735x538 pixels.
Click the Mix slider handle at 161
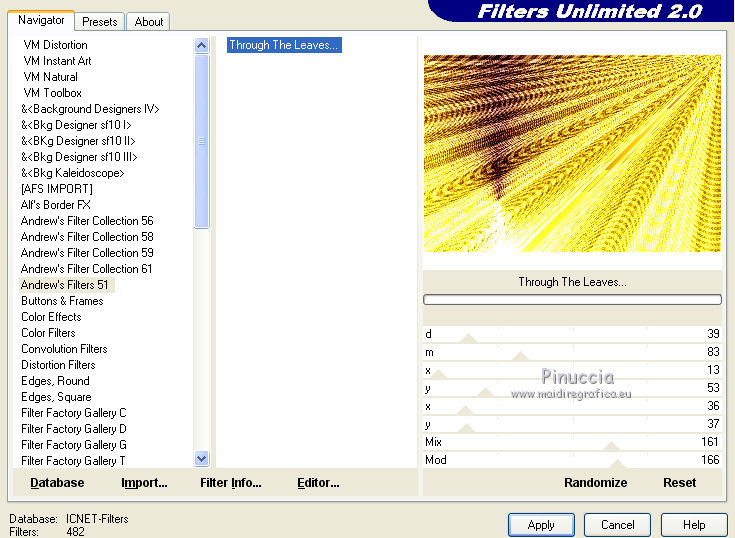point(611,446)
